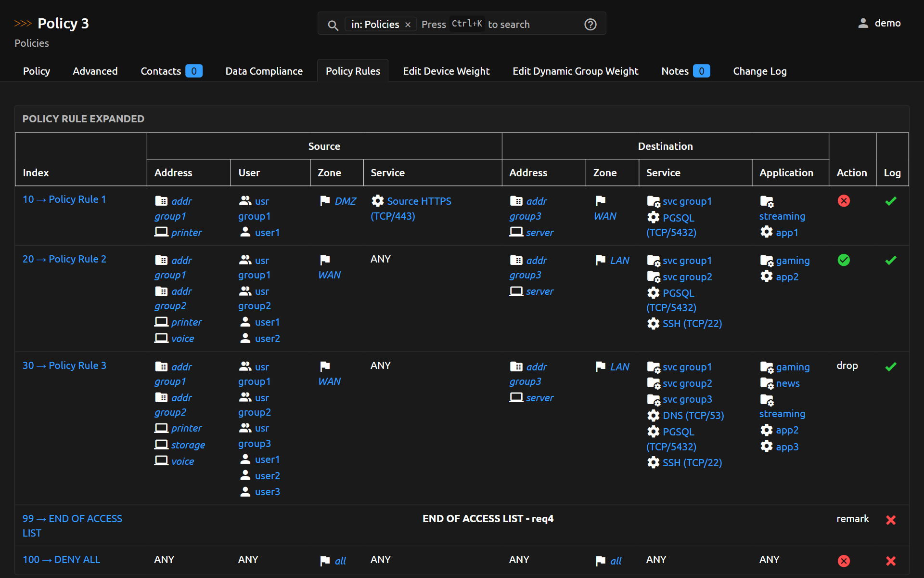The width and height of the screenshot is (924, 578).
Task: Click the green log checkmark for Policy Rule 3
Action: 890,367
